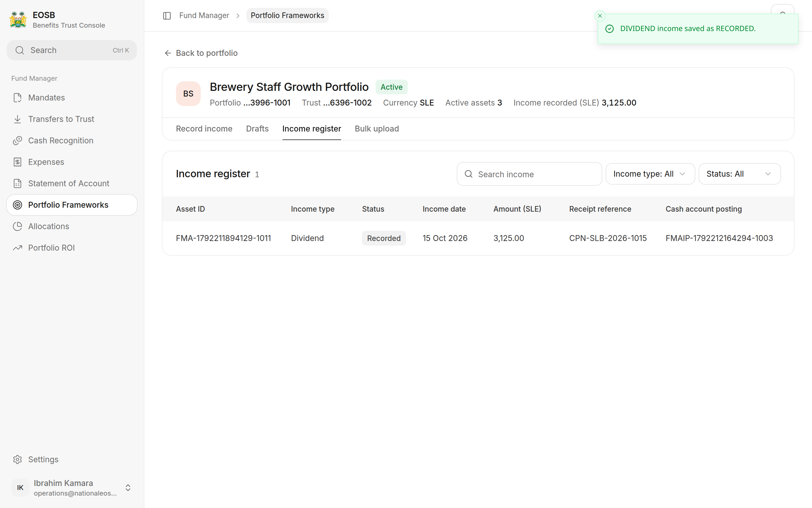Click the Portfolio Frameworks breadcrumb
Viewport: 812px width, 508px height.
[x=288, y=16]
